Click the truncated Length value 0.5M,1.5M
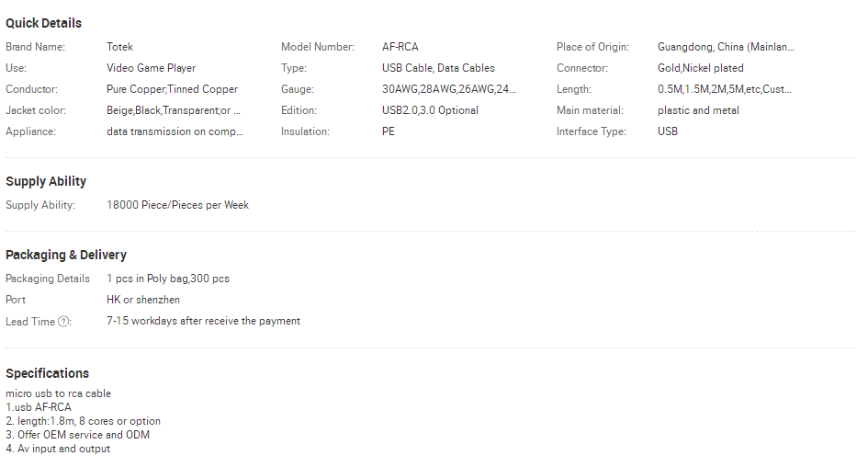868x467 pixels. pos(724,89)
